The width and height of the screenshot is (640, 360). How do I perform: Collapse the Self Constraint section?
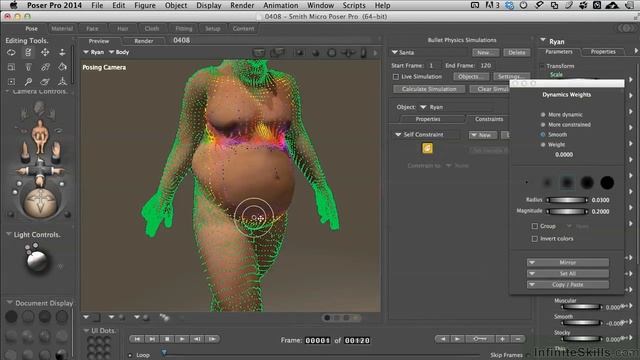pos(398,134)
